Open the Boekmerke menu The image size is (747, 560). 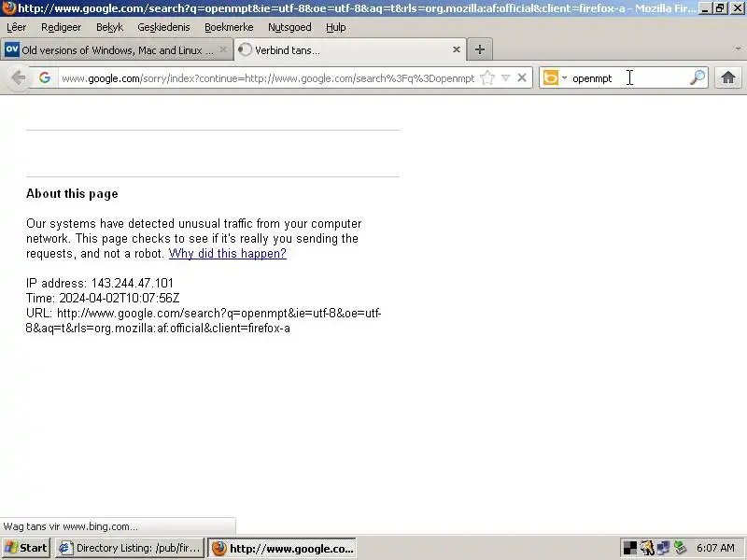(x=229, y=28)
